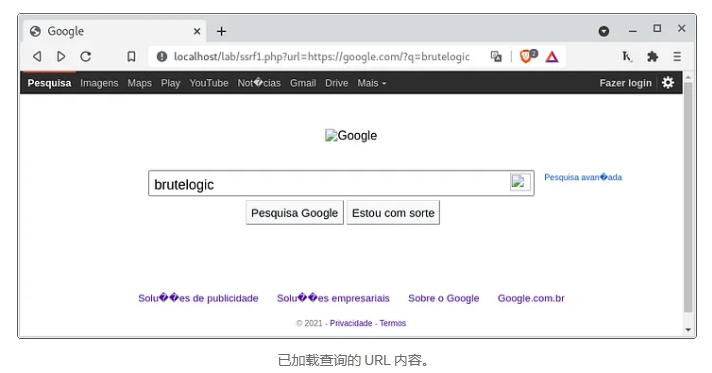Open Imagens in the Google bar
The image size is (712, 373).
(99, 83)
